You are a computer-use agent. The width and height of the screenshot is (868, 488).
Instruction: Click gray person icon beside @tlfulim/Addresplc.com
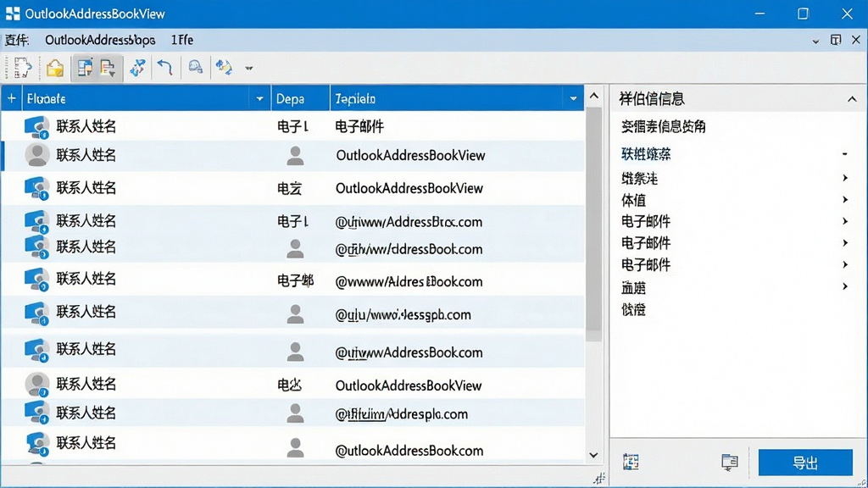pyautogui.click(x=295, y=413)
